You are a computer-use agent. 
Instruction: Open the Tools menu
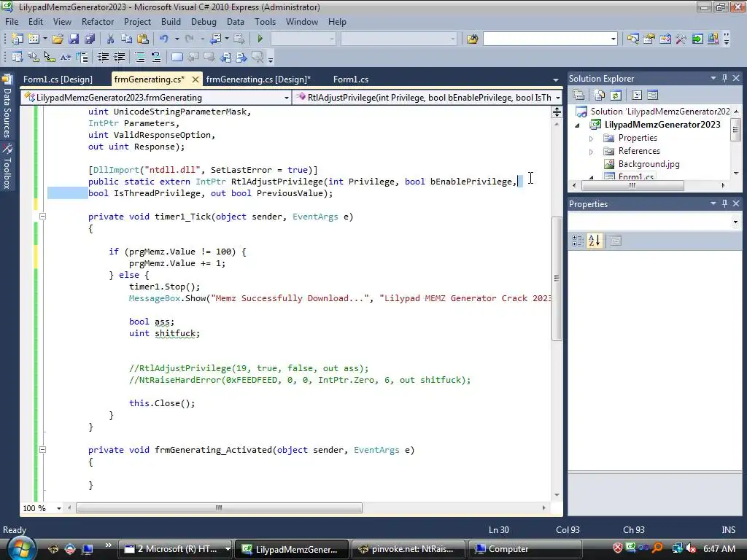(x=265, y=22)
